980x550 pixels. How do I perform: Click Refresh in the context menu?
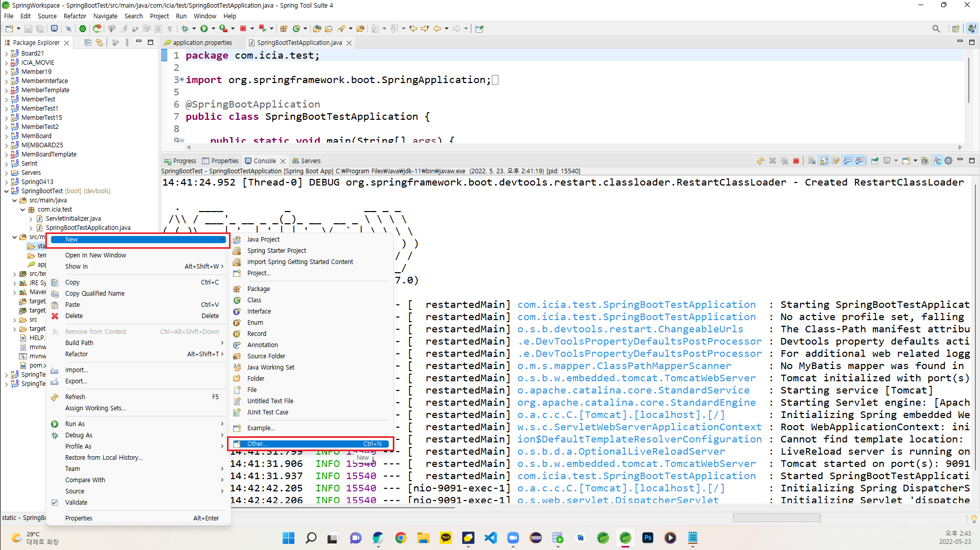[138, 397]
